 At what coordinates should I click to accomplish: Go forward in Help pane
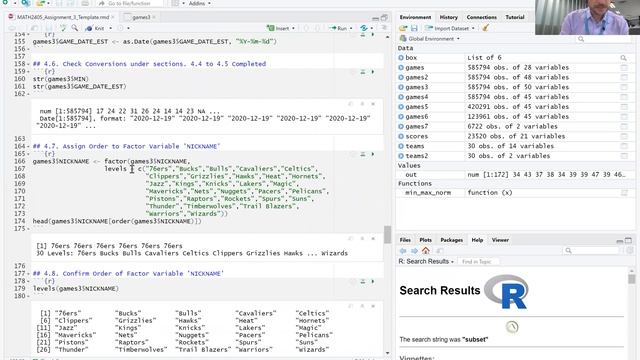click(414, 251)
